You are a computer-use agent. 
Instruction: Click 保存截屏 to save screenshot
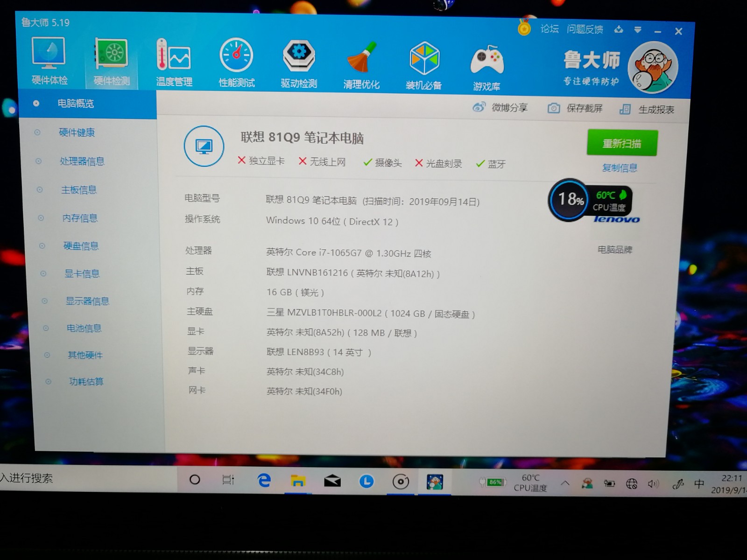pos(575,108)
